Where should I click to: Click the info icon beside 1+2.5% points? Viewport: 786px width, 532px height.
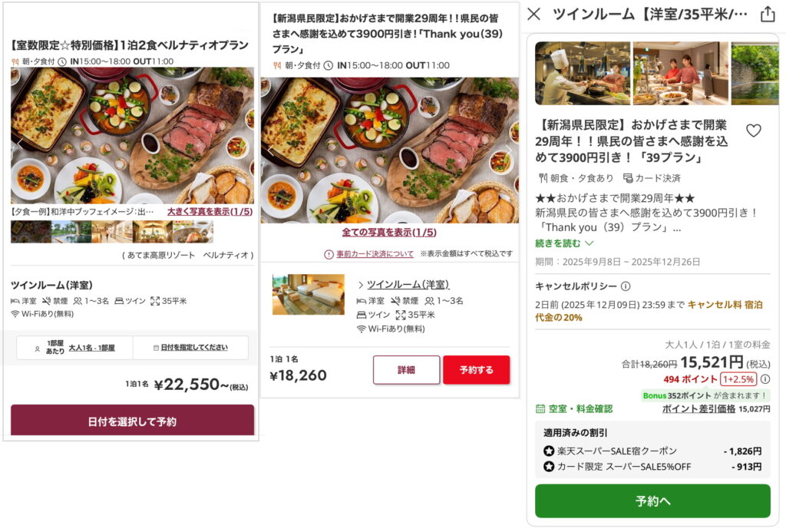[x=765, y=378]
